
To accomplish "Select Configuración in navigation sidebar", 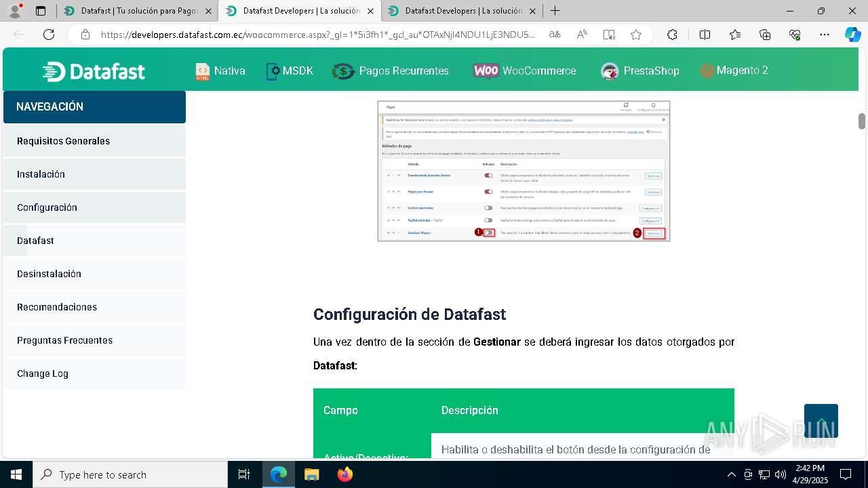I will (x=94, y=207).
